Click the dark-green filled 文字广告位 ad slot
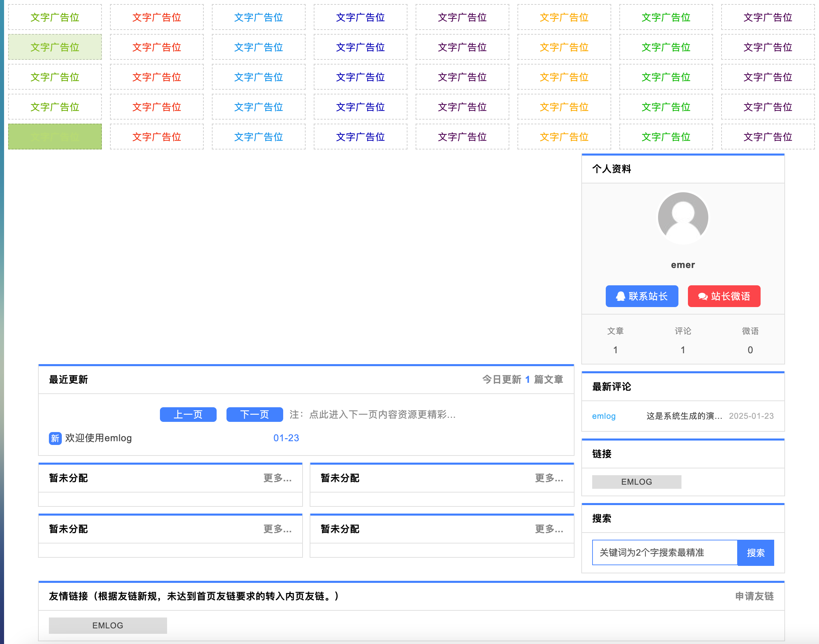The height and width of the screenshot is (644, 819). pyautogui.click(x=55, y=137)
